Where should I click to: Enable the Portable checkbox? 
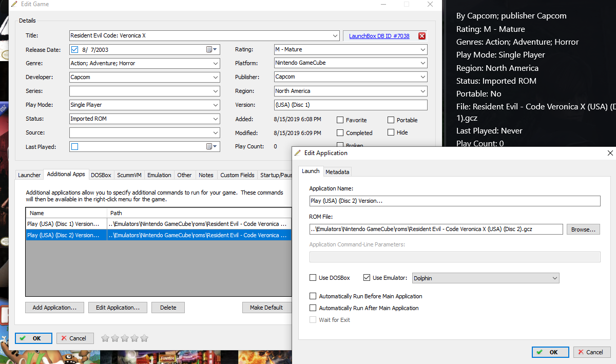pos(391,120)
